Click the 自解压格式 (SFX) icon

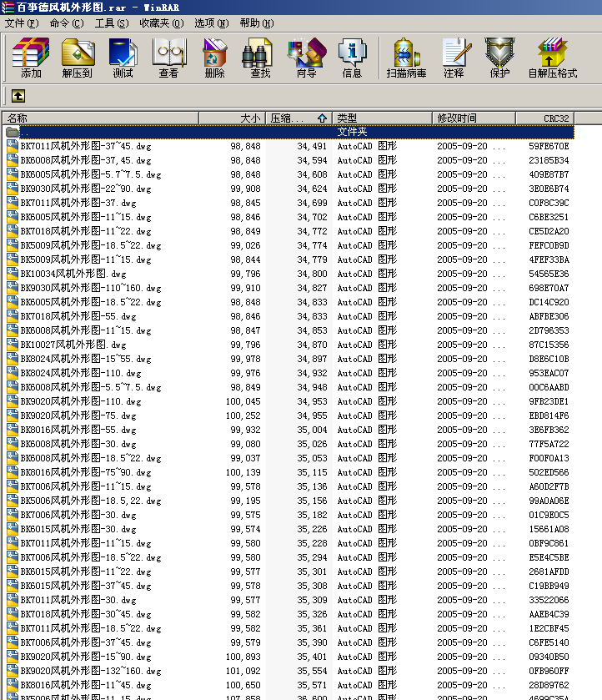pyautogui.click(x=553, y=58)
